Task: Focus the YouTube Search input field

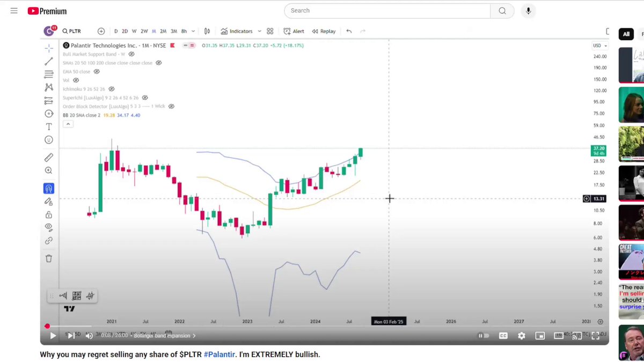Action: pyautogui.click(x=387, y=11)
